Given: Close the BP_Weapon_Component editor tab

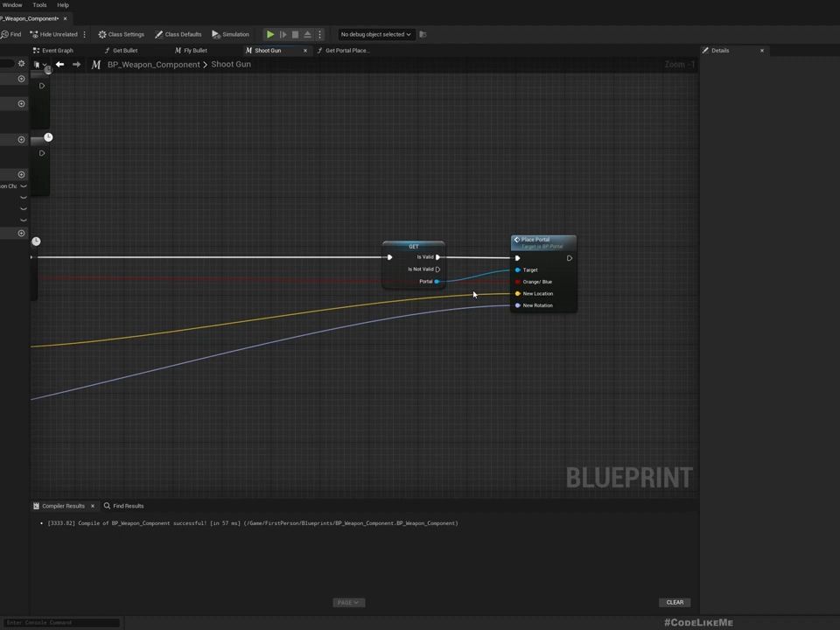Looking at the screenshot, I should [66, 18].
